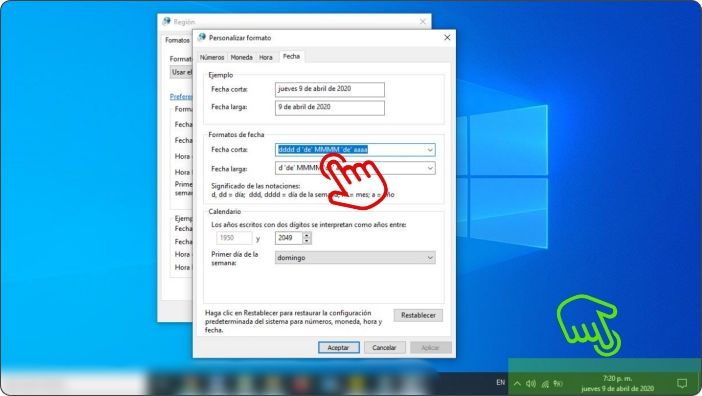The height and width of the screenshot is (396, 702).
Task: Click the Fecha corta example field
Action: pyautogui.click(x=330, y=89)
